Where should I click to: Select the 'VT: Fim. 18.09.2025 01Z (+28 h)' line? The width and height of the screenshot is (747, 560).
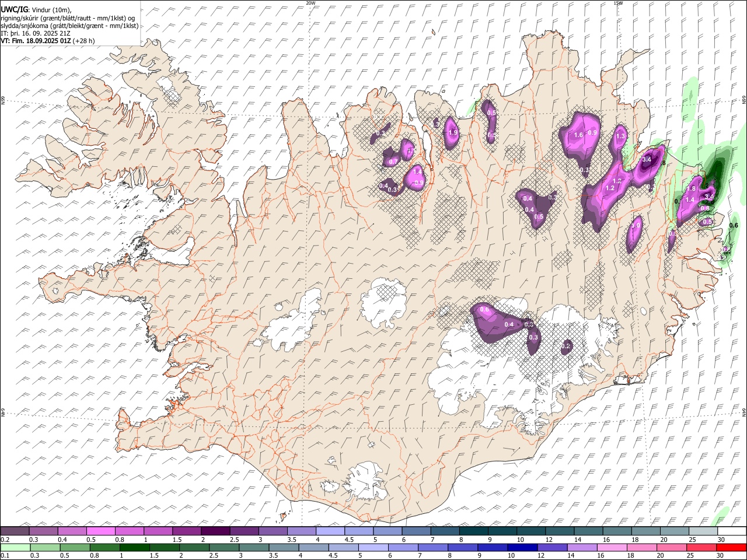[x=47, y=41]
